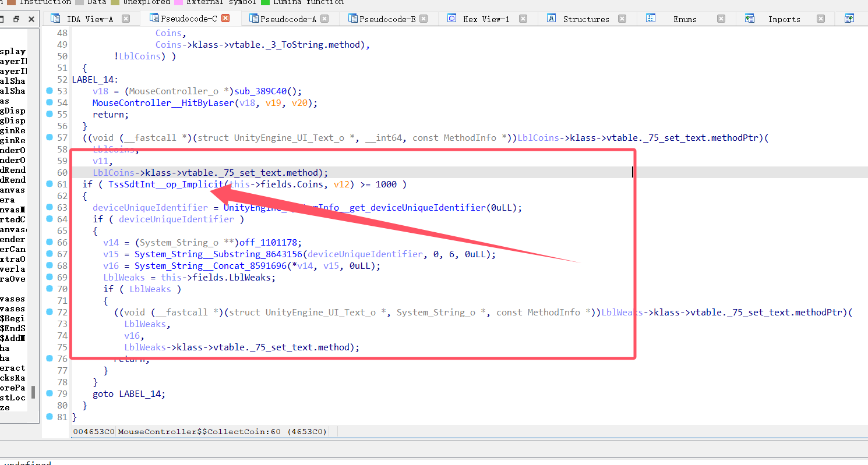Click variable v18 on line 53
Screen dimensions: 868x465
point(101,91)
